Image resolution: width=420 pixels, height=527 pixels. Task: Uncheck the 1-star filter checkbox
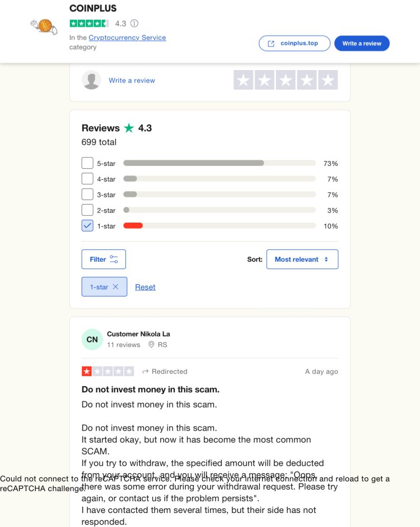point(87,225)
